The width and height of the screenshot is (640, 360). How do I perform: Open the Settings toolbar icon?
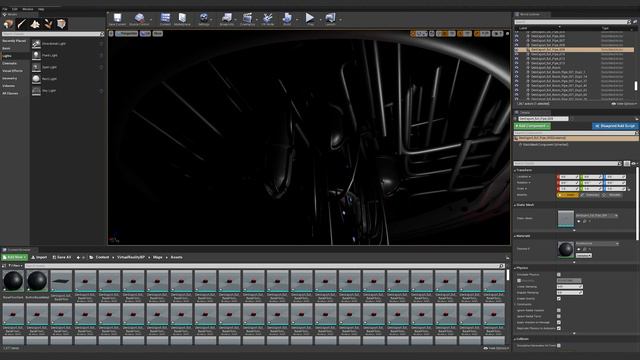[203, 19]
